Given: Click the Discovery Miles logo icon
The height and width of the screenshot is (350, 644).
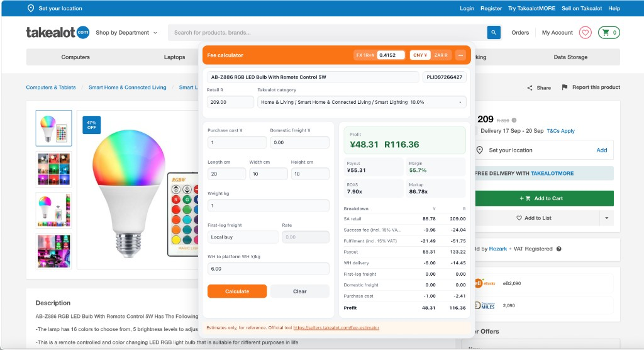Looking at the screenshot, I should (x=485, y=305).
